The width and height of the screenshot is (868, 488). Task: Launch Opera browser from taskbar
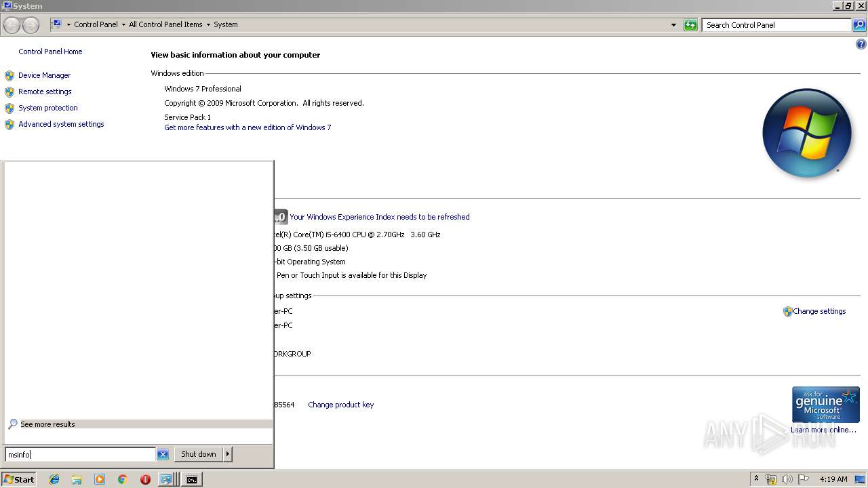[x=145, y=479]
